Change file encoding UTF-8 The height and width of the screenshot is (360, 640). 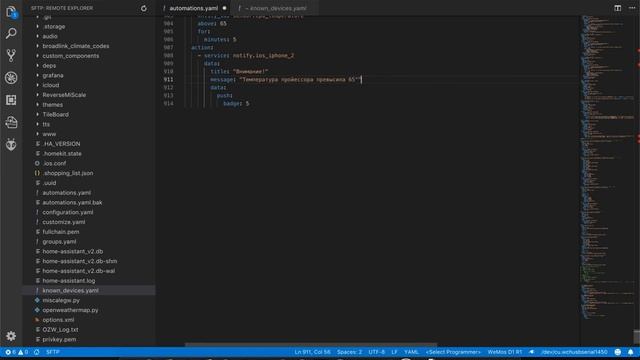pos(376,352)
